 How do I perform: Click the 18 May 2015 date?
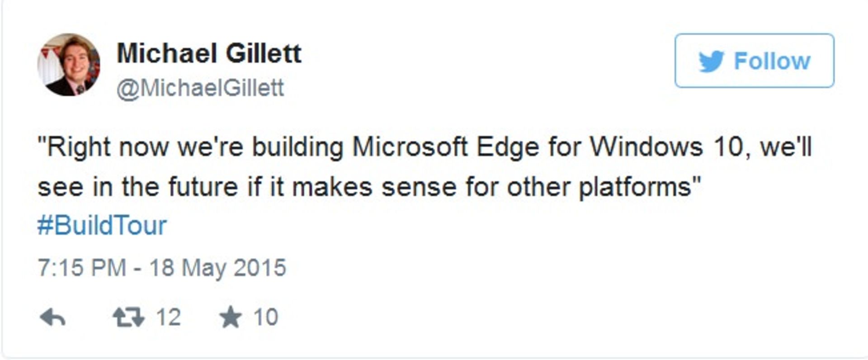[x=218, y=267]
